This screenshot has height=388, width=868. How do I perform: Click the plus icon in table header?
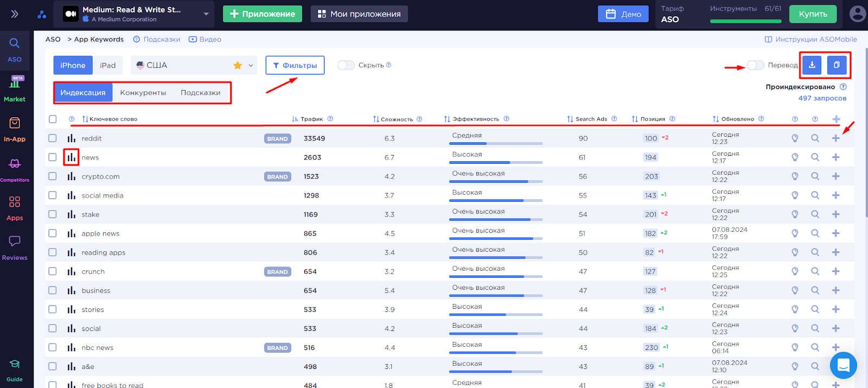836,119
